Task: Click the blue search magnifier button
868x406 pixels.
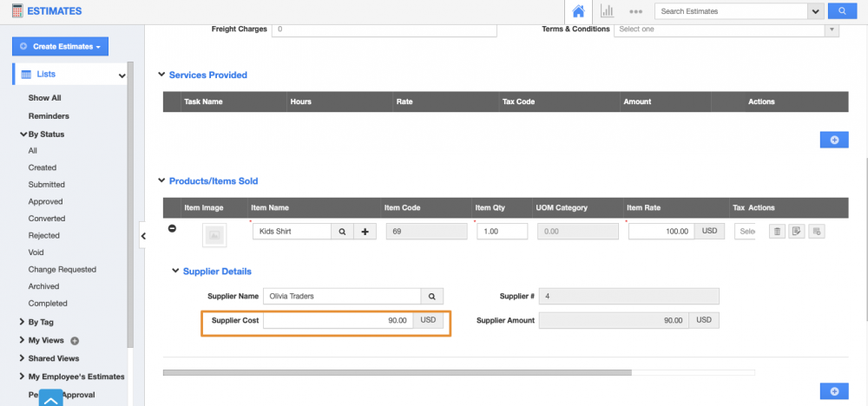Action: pos(840,11)
